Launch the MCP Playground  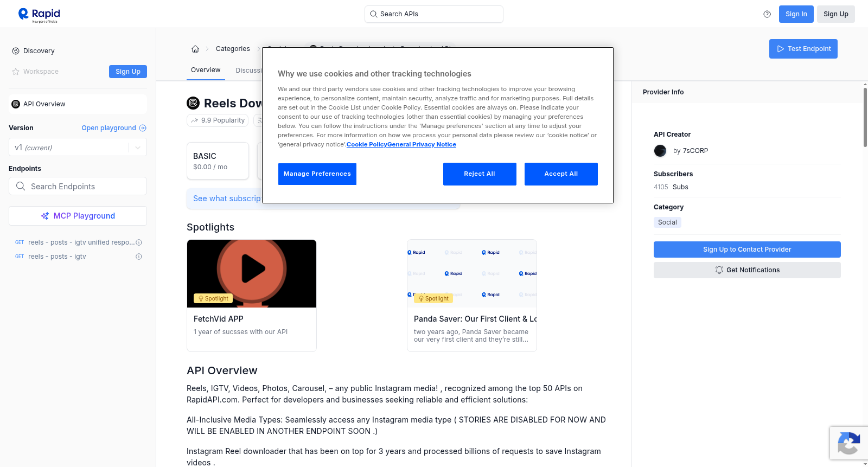click(78, 216)
